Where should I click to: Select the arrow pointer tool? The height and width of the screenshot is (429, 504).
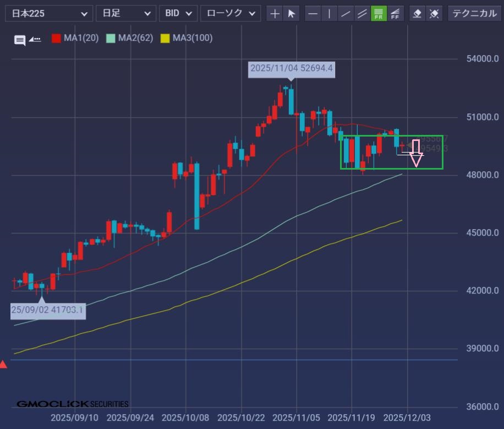click(292, 13)
